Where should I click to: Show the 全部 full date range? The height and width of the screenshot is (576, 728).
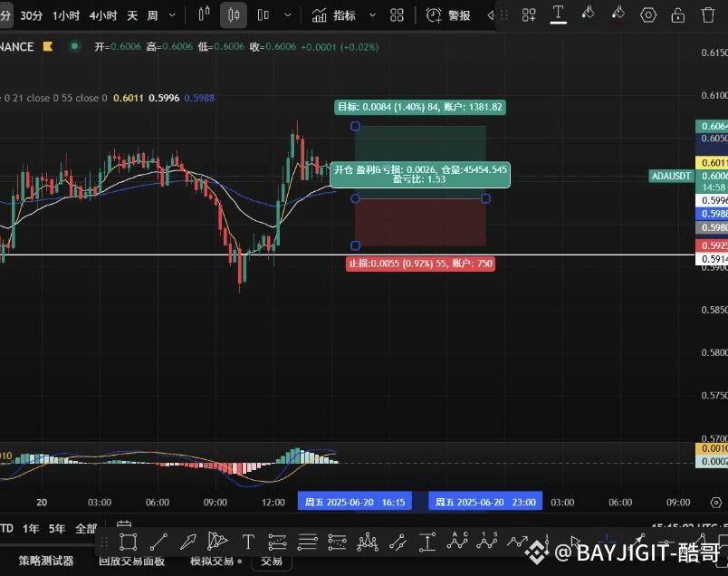point(86,529)
